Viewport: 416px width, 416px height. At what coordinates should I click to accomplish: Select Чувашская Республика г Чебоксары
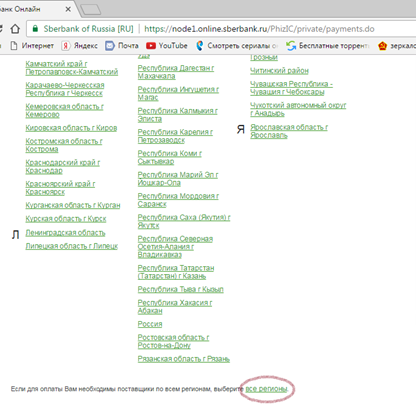[291, 88]
